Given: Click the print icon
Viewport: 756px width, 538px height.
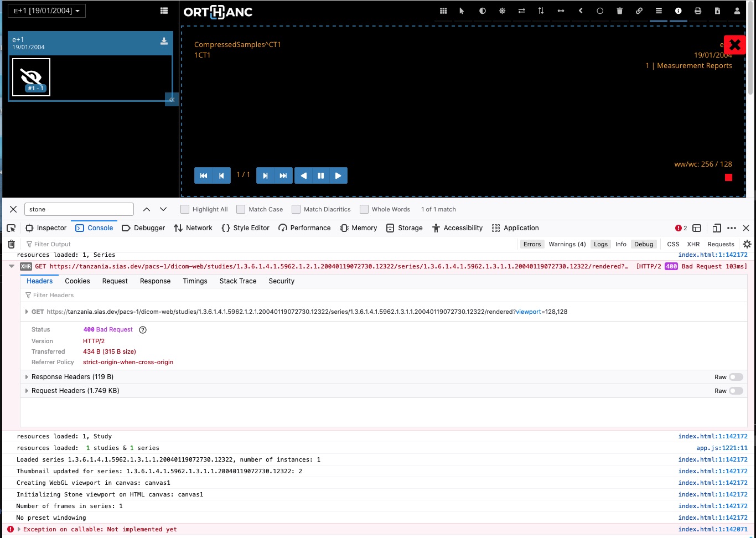Looking at the screenshot, I should (698, 11).
